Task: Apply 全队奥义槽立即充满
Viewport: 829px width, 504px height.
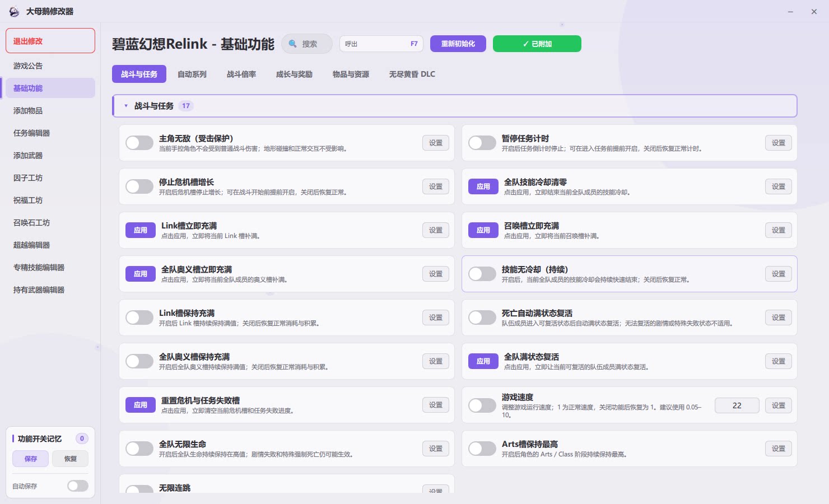Action: tap(141, 274)
